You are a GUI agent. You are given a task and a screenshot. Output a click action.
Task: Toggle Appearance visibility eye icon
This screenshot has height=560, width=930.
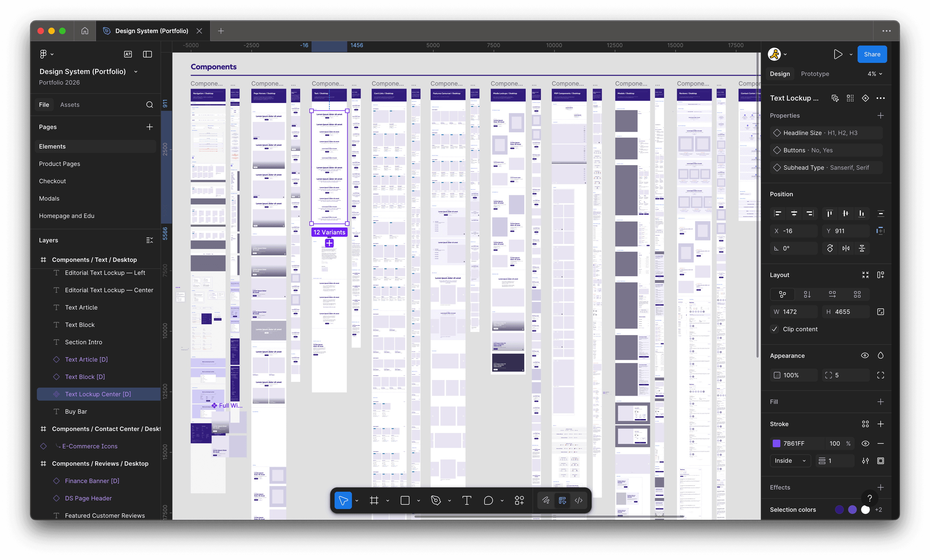click(x=865, y=355)
